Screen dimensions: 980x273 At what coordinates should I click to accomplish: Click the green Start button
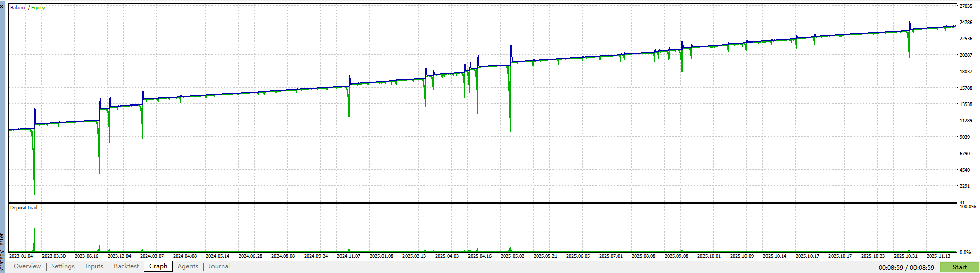960,267
